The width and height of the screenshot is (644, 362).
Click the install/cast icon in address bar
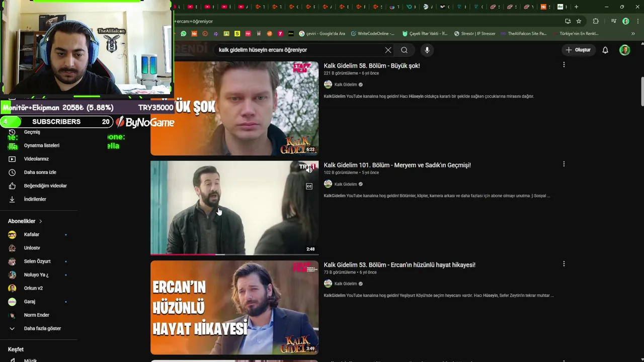[568, 21]
